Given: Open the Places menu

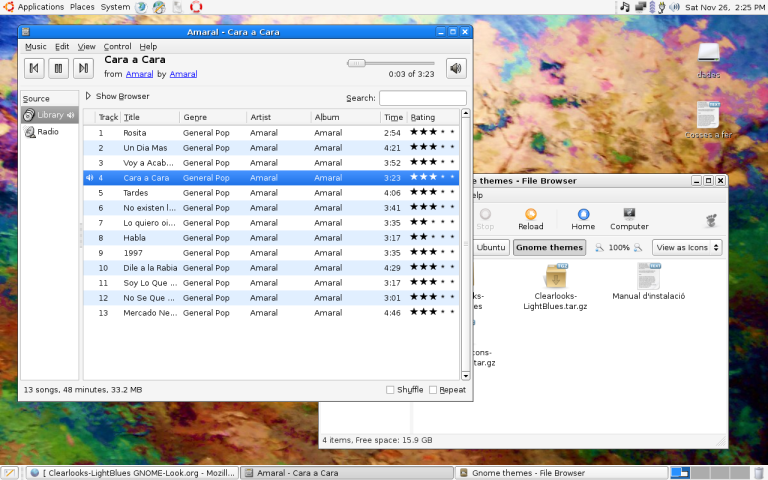Looking at the screenshot, I should click(82, 7).
